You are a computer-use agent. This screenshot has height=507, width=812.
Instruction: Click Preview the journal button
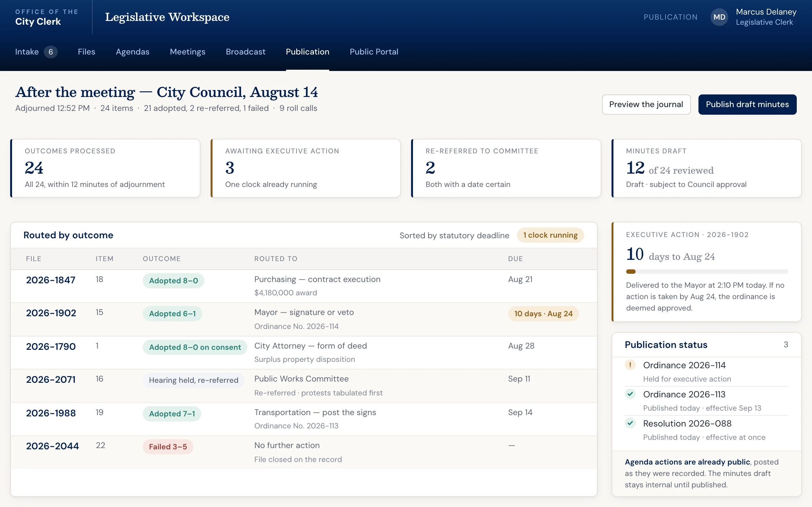[646, 104]
